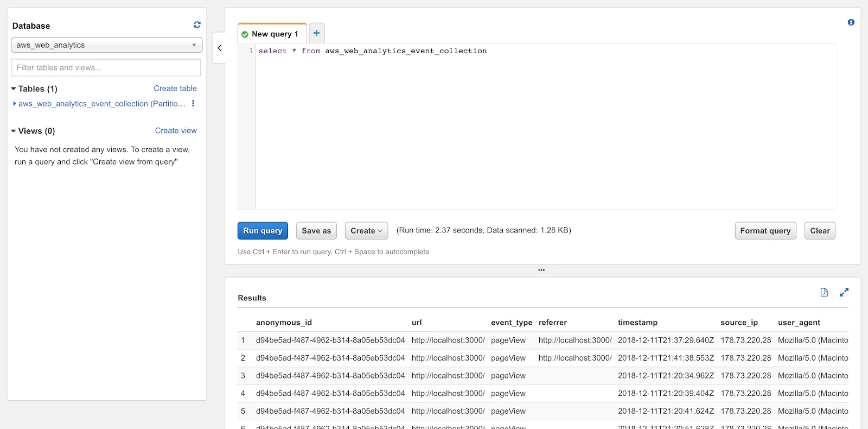Open the info icon in the query panel

tap(851, 22)
